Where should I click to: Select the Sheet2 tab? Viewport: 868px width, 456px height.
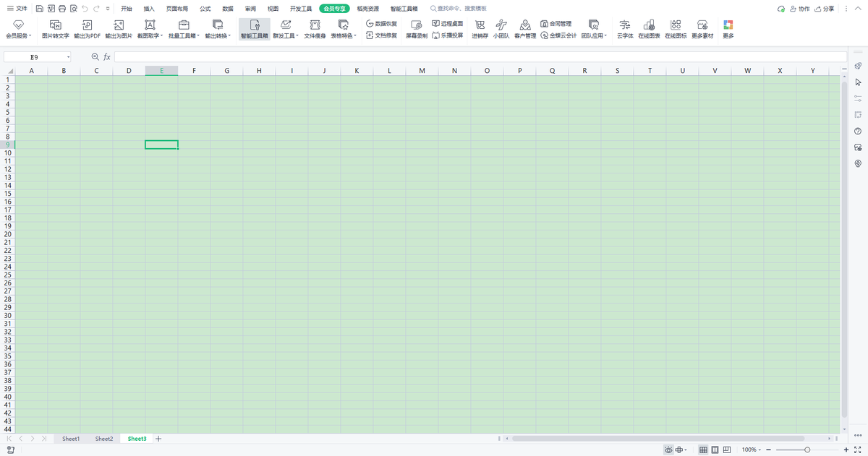coord(104,439)
